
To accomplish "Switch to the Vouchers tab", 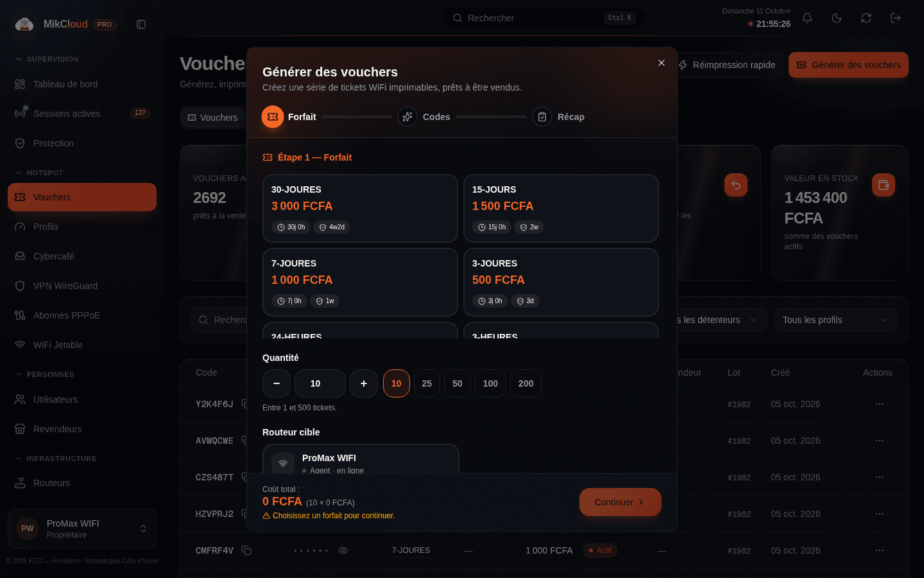I will (x=212, y=118).
